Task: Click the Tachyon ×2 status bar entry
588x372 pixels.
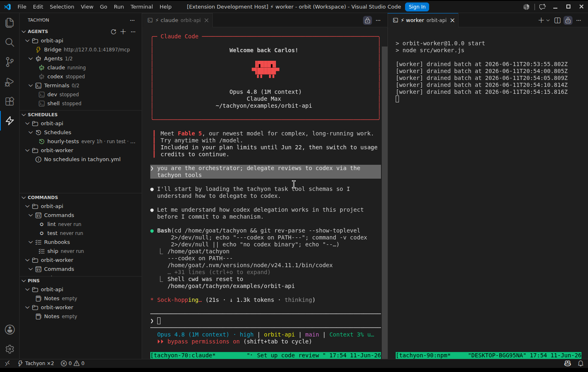Action: point(36,363)
